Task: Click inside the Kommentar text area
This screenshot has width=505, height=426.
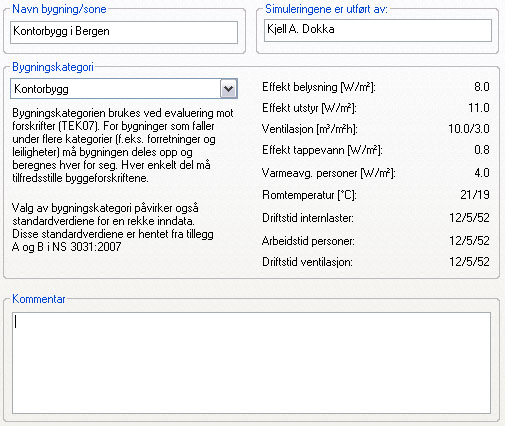Action: coord(251,363)
